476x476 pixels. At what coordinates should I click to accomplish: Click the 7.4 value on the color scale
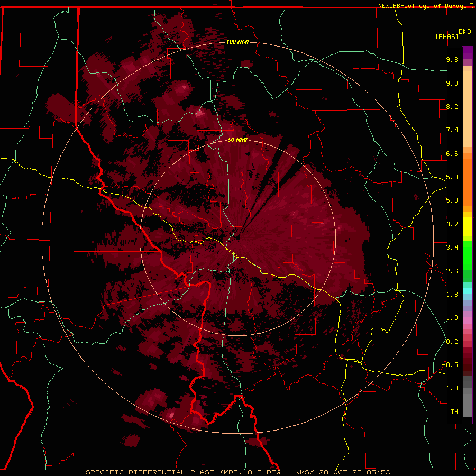(452, 130)
